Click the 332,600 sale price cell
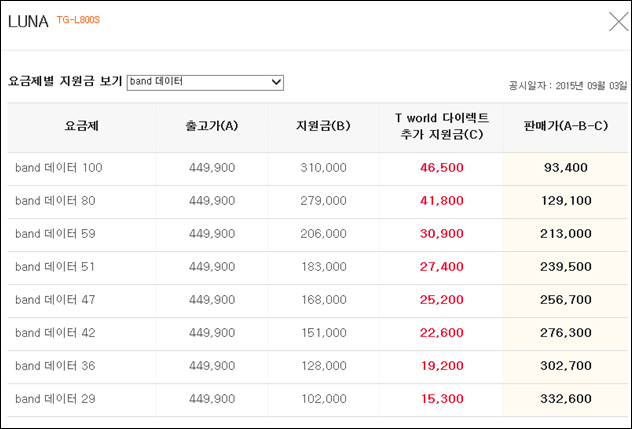 (x=565, y=399)
